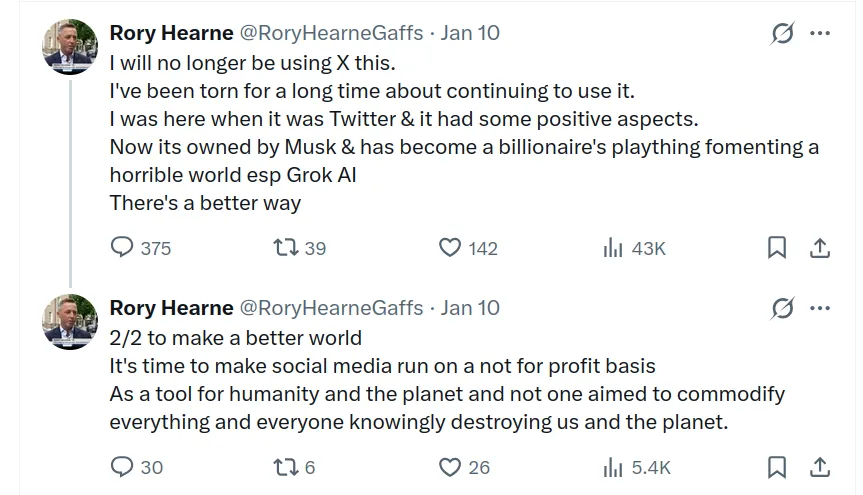Open the more options menu on first post

(820, 33)
